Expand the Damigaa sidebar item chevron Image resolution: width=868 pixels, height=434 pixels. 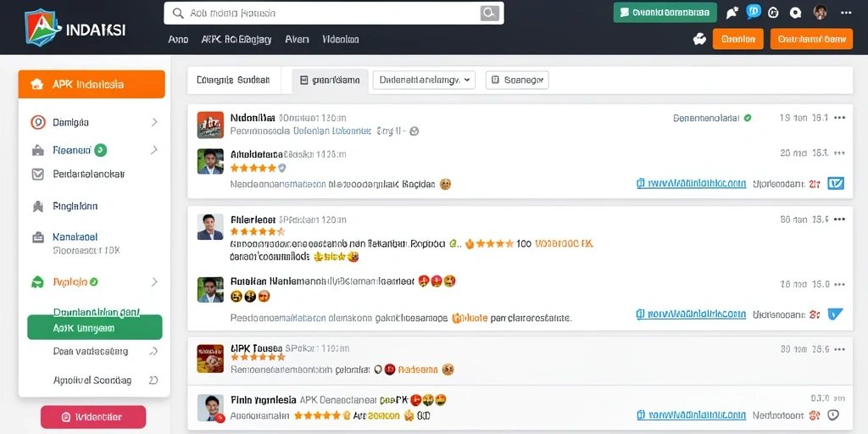[x=154, y=122]
